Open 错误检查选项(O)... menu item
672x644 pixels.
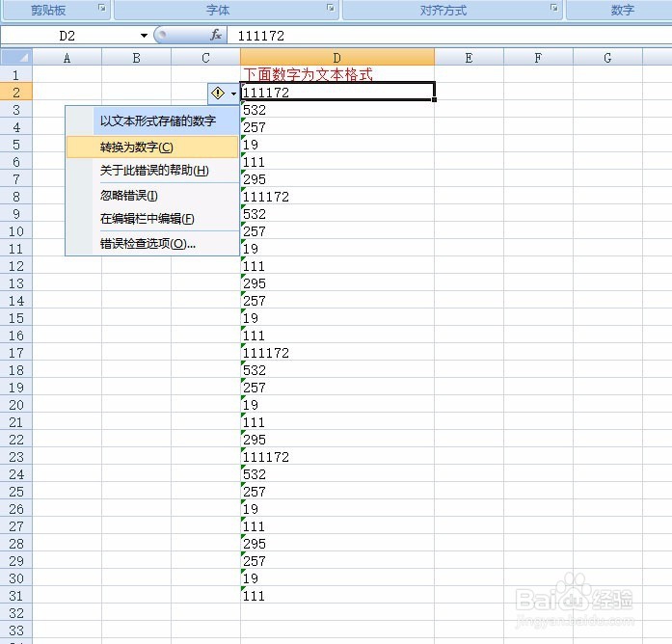tap(152, 244)
